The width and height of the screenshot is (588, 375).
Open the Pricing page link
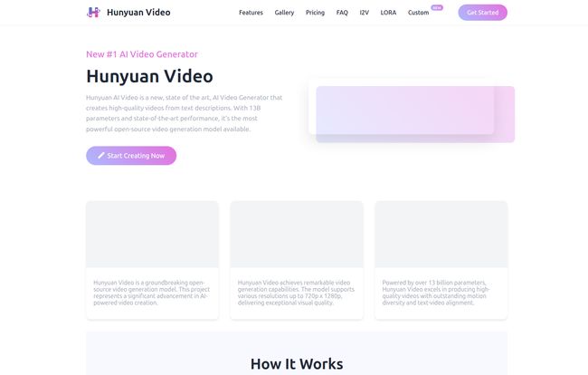tap(315, 13)
